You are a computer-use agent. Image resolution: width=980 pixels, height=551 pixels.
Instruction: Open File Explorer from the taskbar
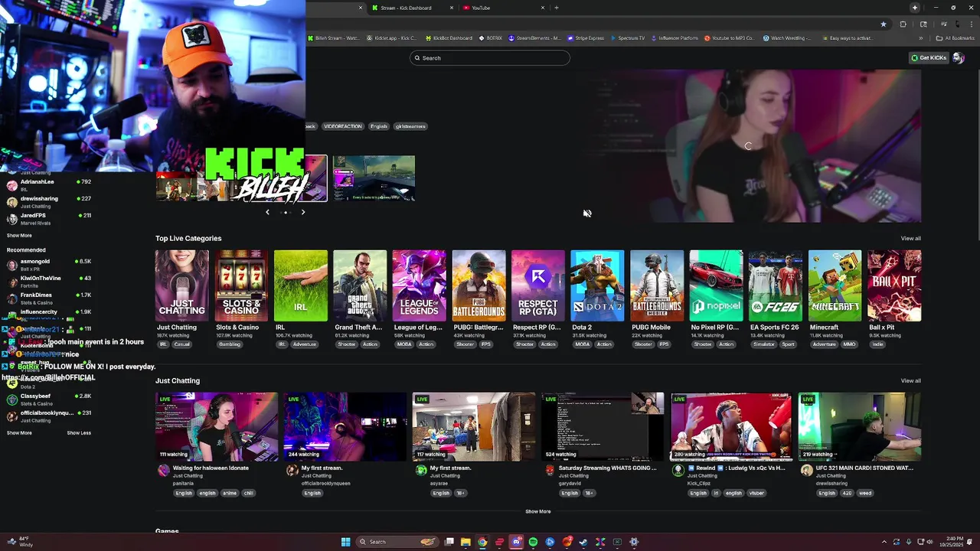pos(465,542)
